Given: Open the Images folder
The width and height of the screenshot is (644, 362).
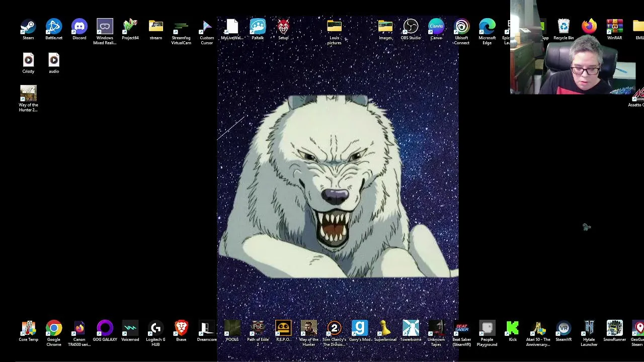Looking at the screenshot, I should click(385, 27).
